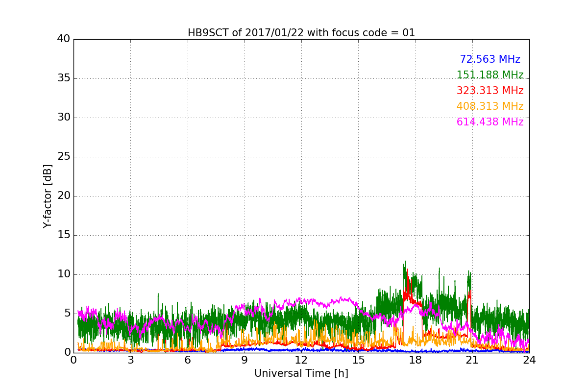Click the y-axis tick label 10
The height and width of the screenshot is (392, 588).
pos(64,274)
